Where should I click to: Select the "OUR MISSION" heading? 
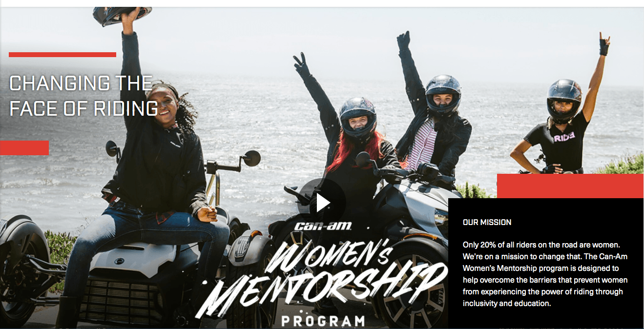(x=487, y=222)
